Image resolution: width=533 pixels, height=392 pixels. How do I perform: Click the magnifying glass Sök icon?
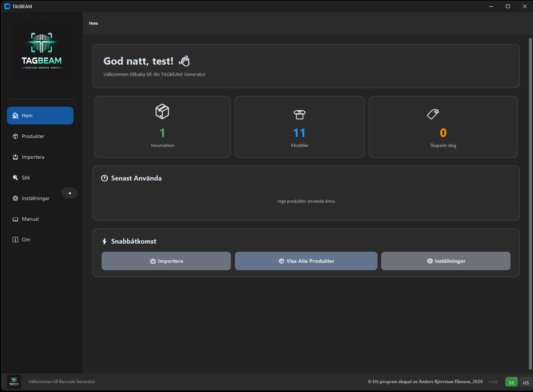tap(16, 178)
